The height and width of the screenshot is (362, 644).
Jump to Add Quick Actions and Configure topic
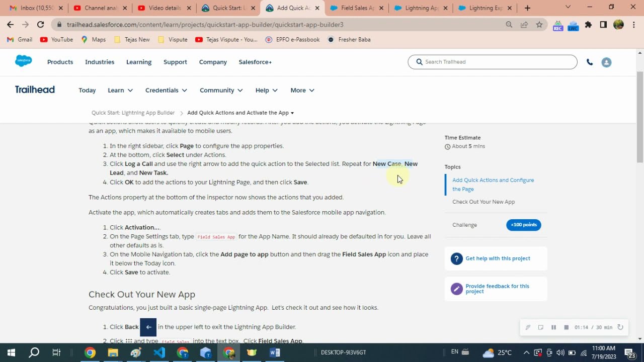[x=493, y=185]
